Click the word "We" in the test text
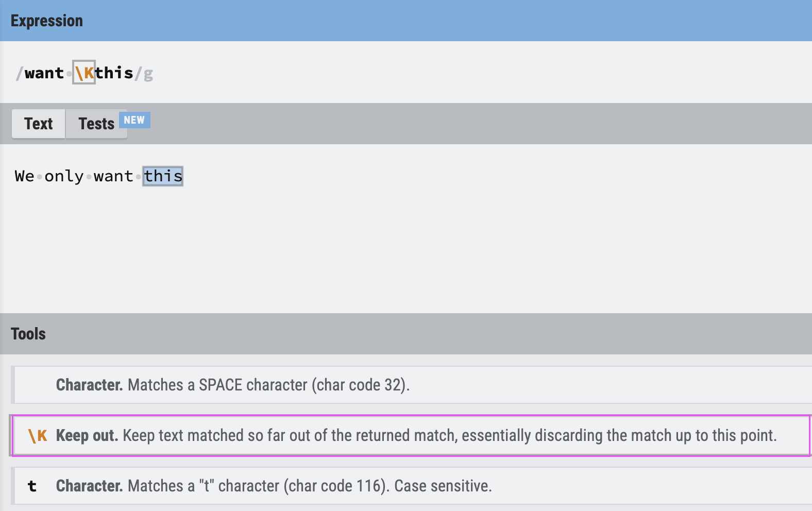This screenshot has width=812, height=511. click(x=24, y=176)
